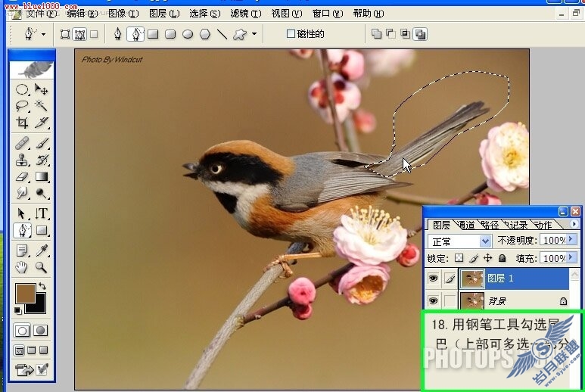Select the Path Selection arrow tool
This screenshot has height=392, width=585.
[22, 213]
